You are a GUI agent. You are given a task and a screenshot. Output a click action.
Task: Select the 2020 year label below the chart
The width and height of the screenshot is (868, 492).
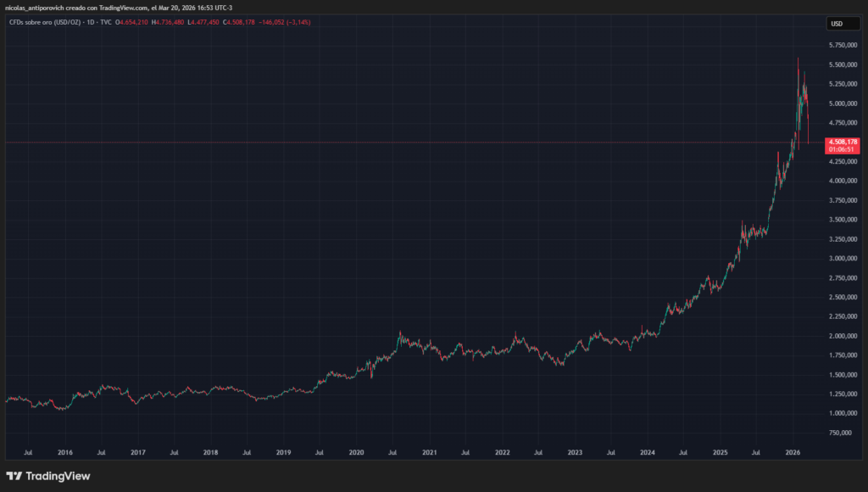tap(356, 452)
